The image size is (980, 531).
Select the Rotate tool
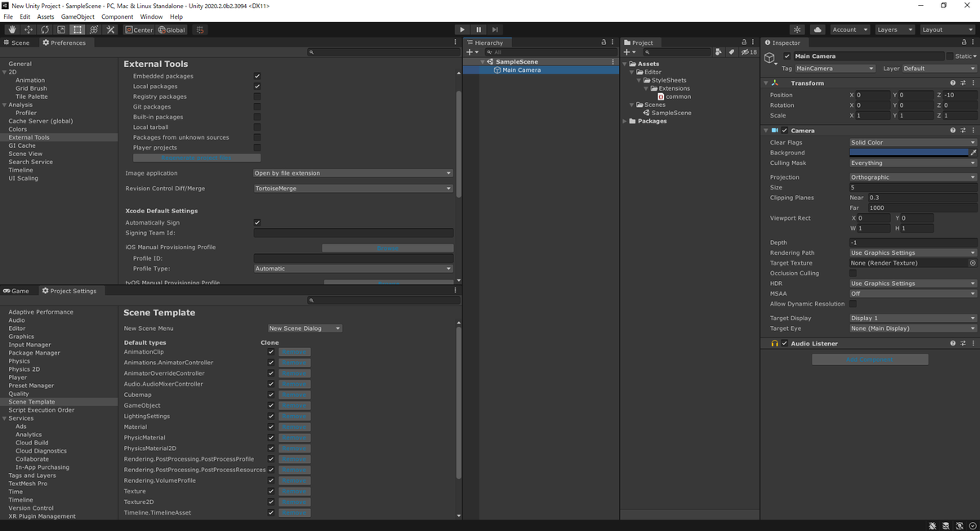click(x=45, y=29)
